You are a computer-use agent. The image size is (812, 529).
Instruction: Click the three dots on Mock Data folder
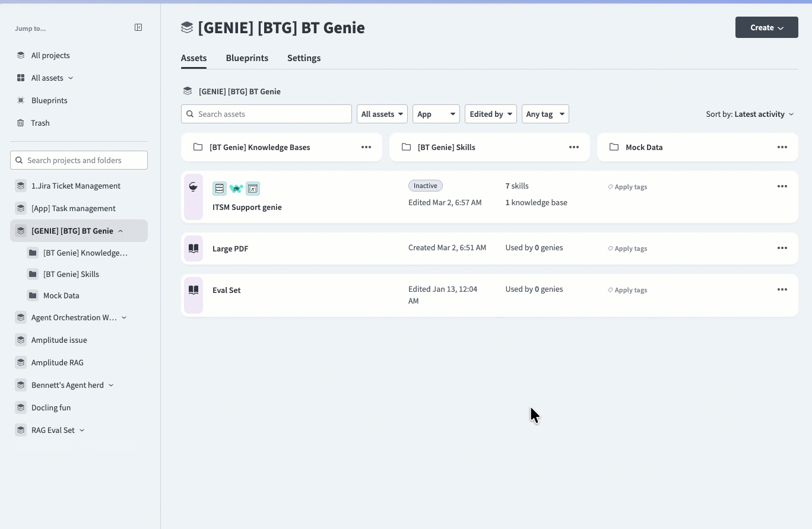(x=782, y=147)
